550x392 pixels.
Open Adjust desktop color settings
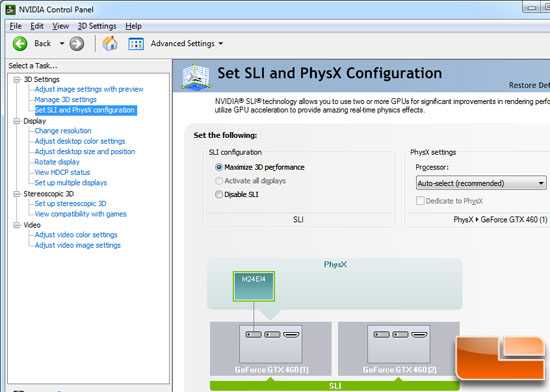pyautogui.click(x=80, y=141)
